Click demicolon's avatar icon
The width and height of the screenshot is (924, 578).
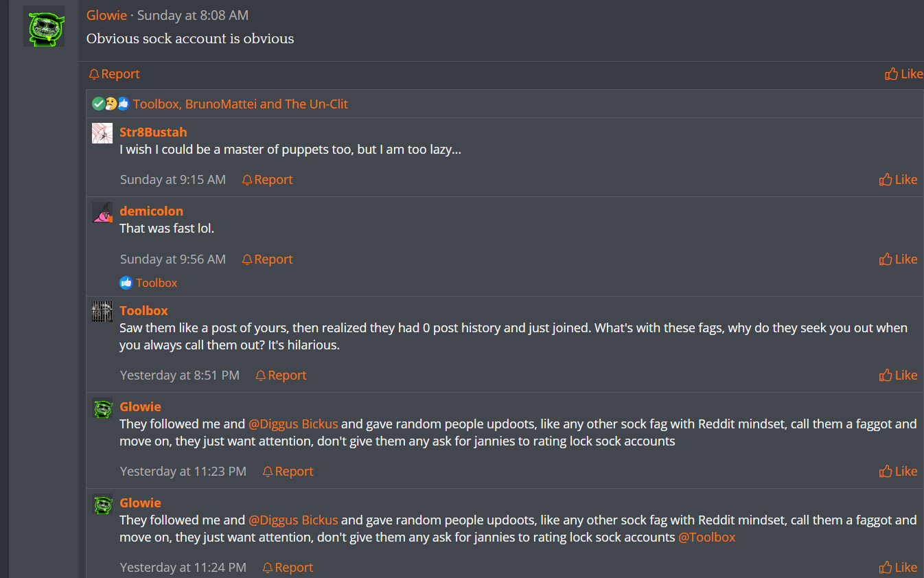(x=102, y=212)
